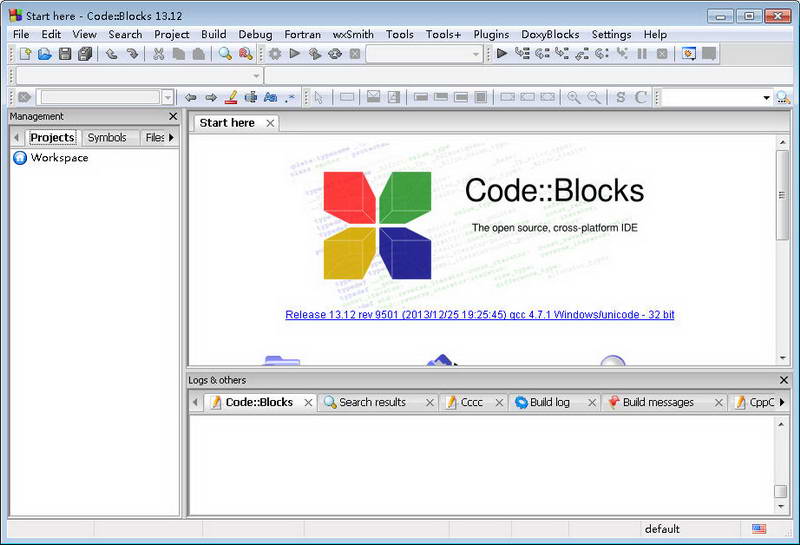Click the Run to cursor debug icon
This screenshot has height=545, width=800.
(522, 54)
